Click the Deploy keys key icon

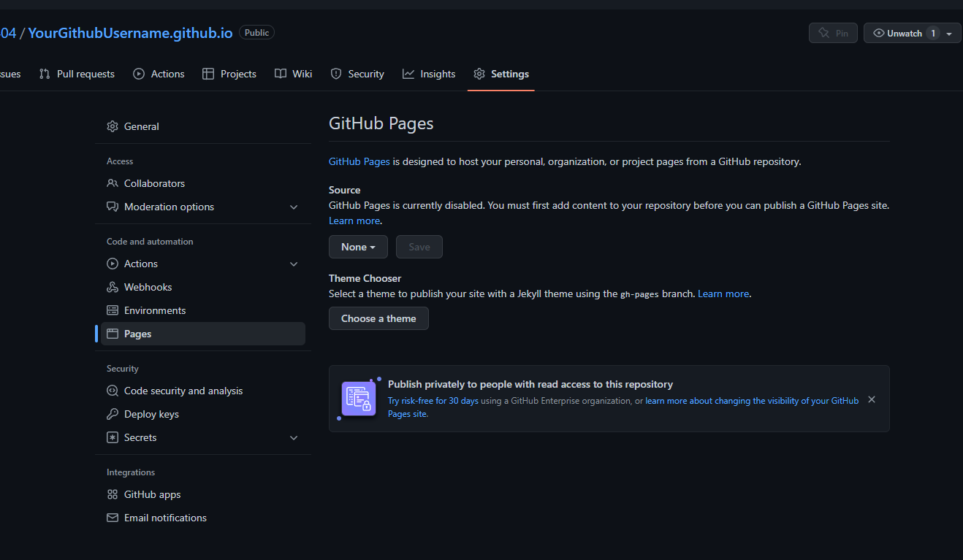(113, 414)
